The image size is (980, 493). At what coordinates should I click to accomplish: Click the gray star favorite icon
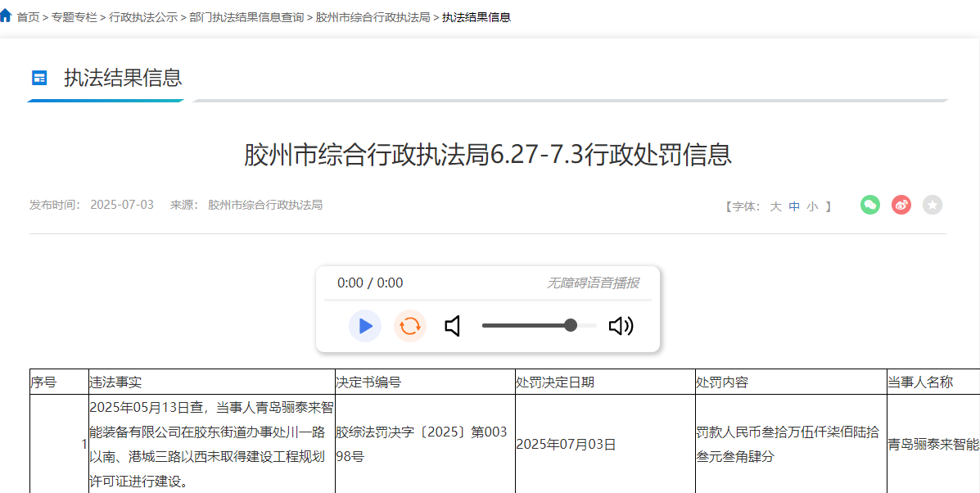(932, 205)
